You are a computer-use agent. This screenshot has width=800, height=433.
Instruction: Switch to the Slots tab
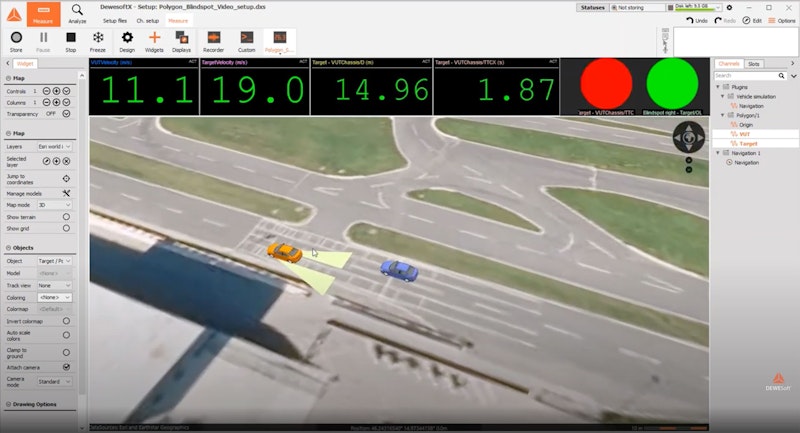(x=754, y=64)
